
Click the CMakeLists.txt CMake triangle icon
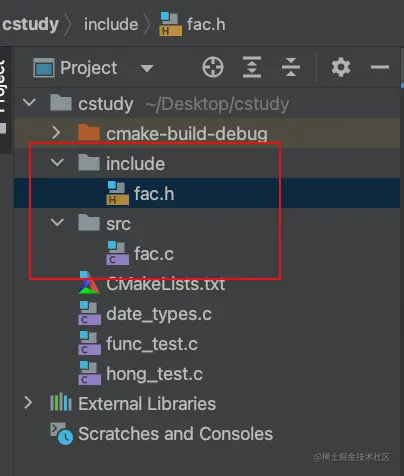click(89, 283)
